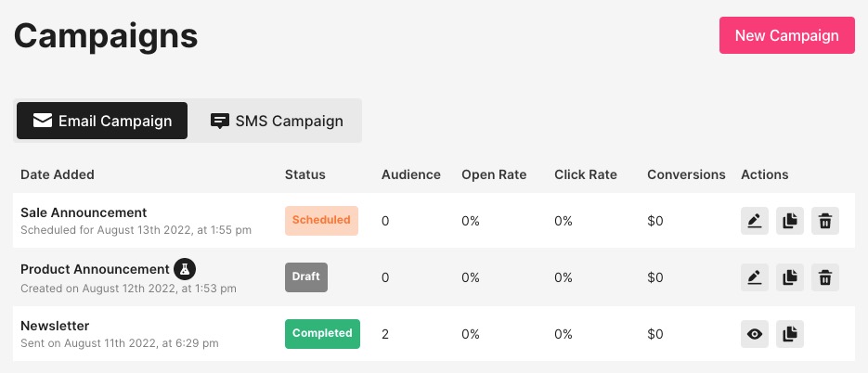
Task: Open the Sale Announcement campaign title
Action: 84,212
